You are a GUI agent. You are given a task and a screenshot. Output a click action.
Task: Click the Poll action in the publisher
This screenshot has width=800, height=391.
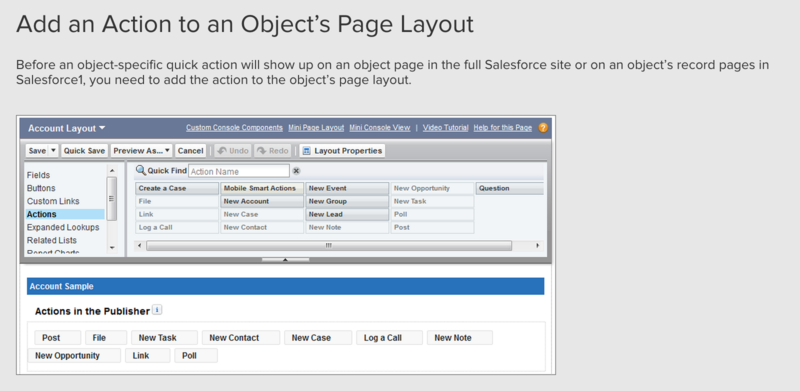point(196,355)
